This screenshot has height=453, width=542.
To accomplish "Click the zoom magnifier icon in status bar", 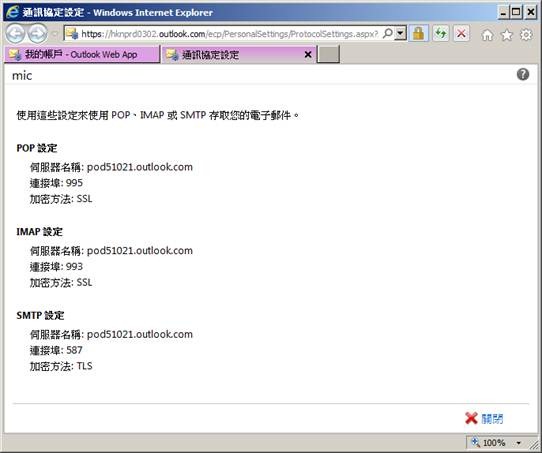I will click(x=475, y=442).
